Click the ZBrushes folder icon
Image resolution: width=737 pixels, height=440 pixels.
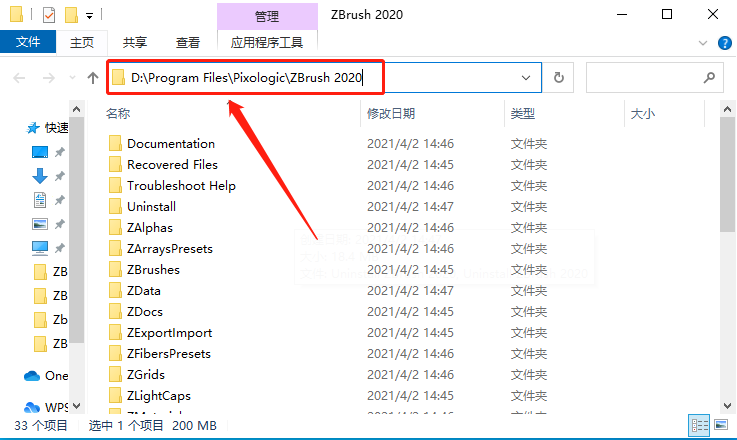tap(115, 269)
